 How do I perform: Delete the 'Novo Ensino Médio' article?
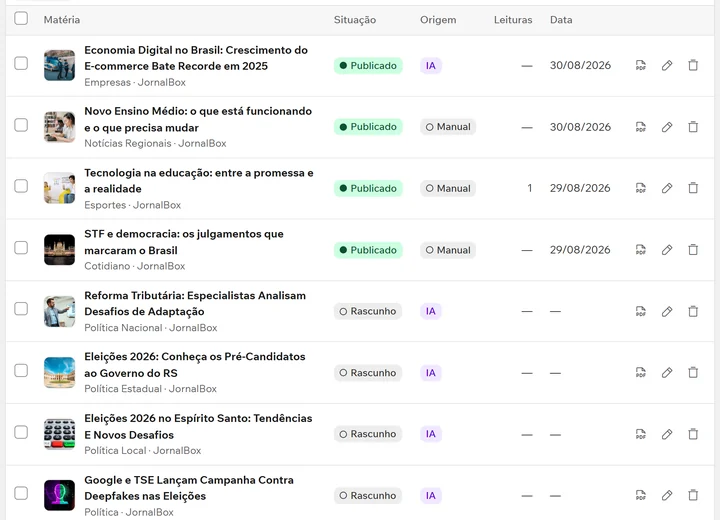[693, 127]
